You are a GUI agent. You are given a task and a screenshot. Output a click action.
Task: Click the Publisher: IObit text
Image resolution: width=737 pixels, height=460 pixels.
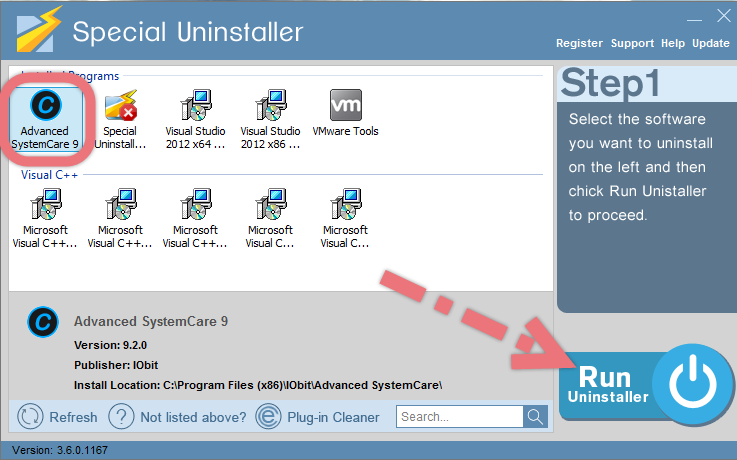tap(116, 365)
